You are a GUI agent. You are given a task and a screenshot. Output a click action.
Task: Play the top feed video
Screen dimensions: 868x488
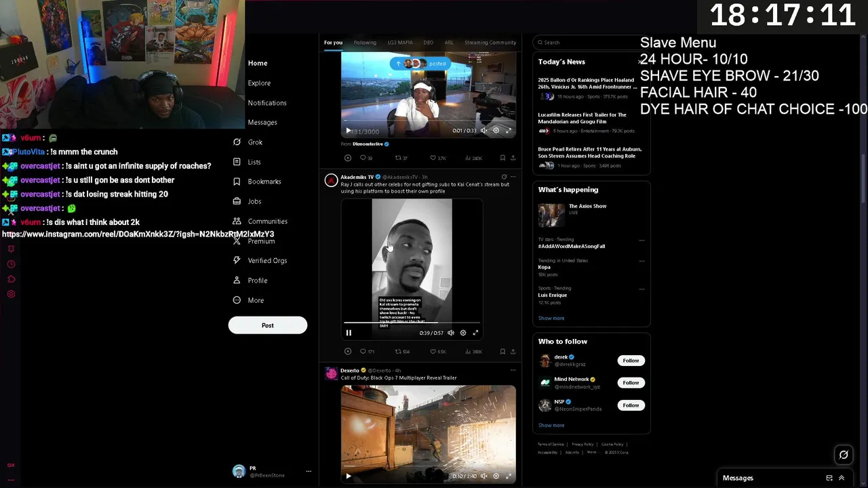click(x=349, y=130)
